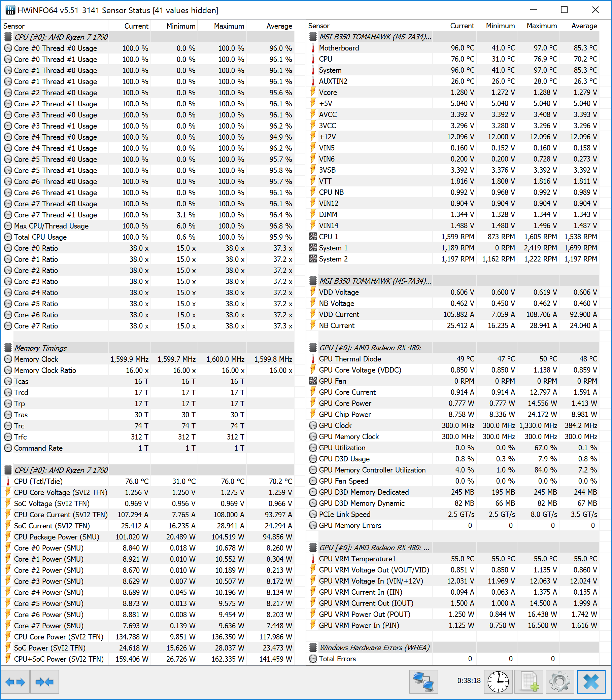Click the elapsed time value 0:38:18

[x=469, y=680]
